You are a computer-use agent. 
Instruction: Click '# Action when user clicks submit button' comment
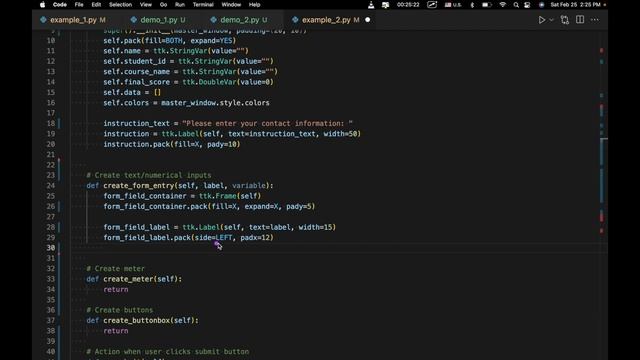click(x=168, y=351)
